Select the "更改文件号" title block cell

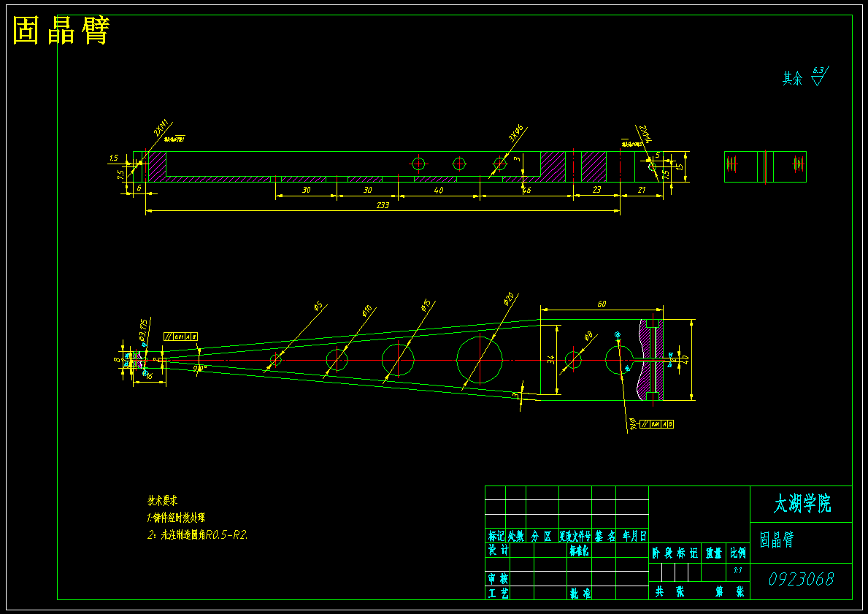pos(576,536)
